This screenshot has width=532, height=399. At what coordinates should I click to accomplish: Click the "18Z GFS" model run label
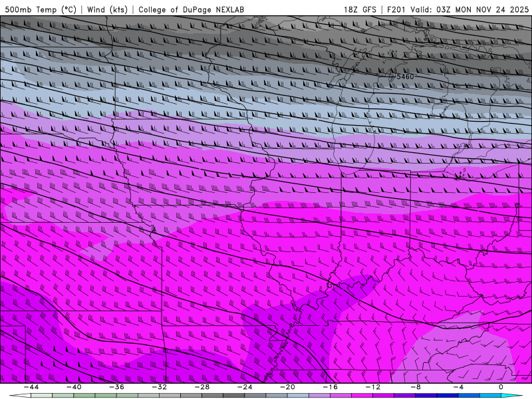pos(360,9)
